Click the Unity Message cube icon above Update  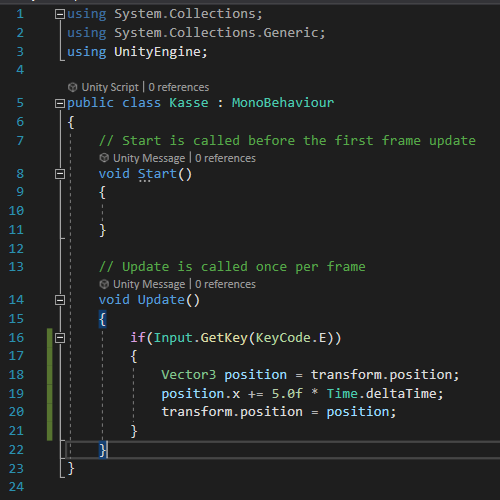[104, 284]
